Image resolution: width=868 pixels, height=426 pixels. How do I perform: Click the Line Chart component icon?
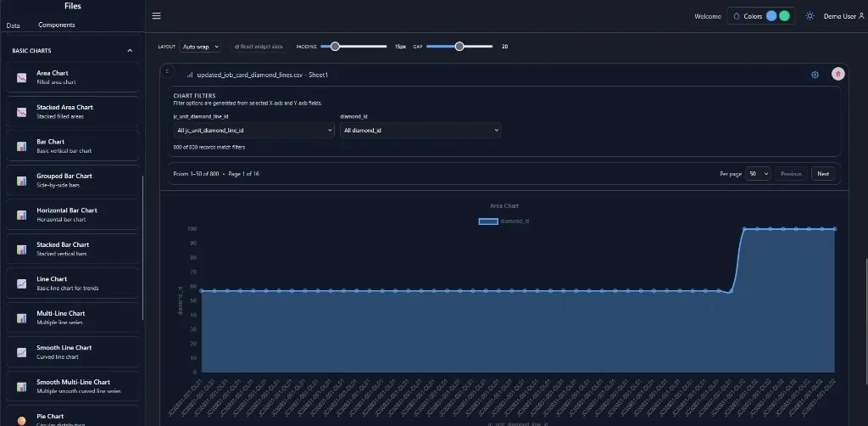click(x=21, y=283)
